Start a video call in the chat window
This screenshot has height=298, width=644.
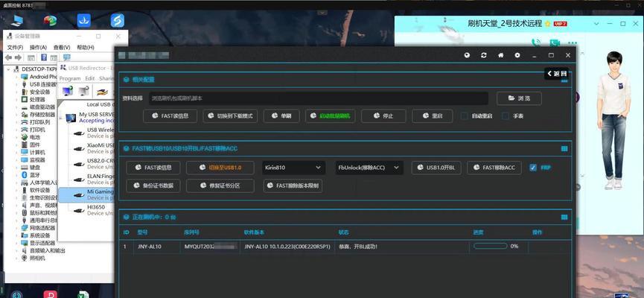[555, 42]
